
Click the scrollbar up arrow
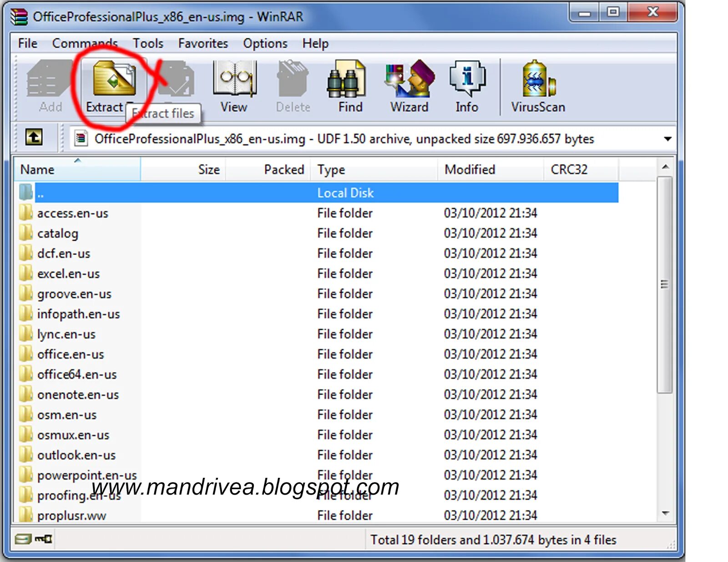point(665,167)
